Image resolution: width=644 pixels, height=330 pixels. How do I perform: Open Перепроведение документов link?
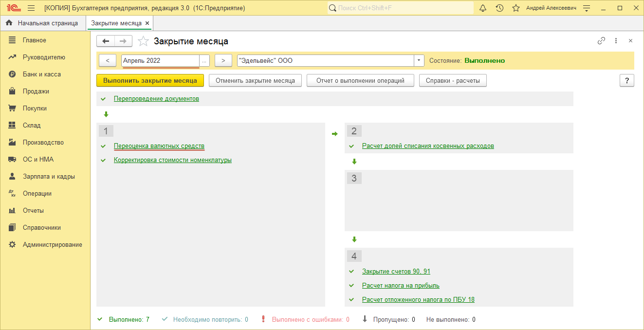tap(156, 98)
